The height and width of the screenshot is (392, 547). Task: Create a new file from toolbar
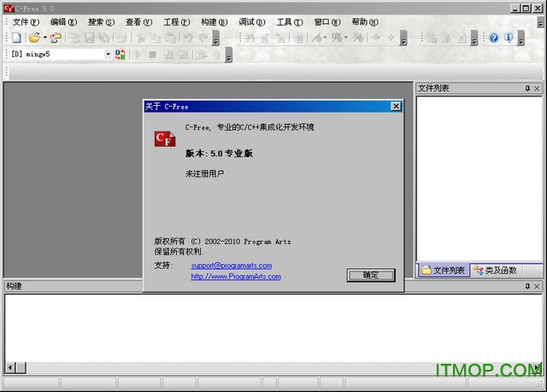coord(16,38)
